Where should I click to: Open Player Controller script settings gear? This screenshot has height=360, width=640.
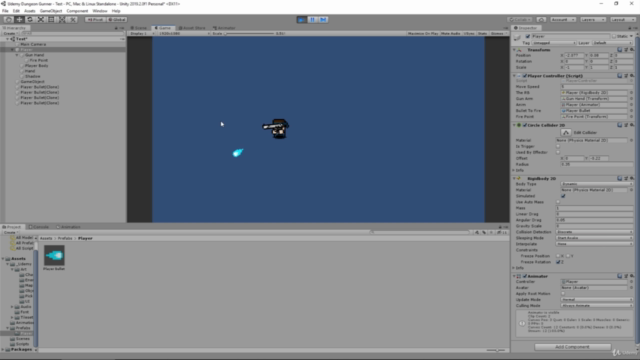pyautogui.click(x=632, y=76)
